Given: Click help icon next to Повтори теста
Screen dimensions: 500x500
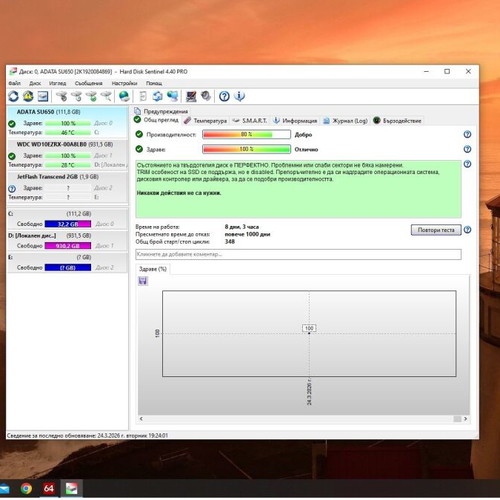Looking at the screenshot, I should pyautogui.click(x=467, y=230).
